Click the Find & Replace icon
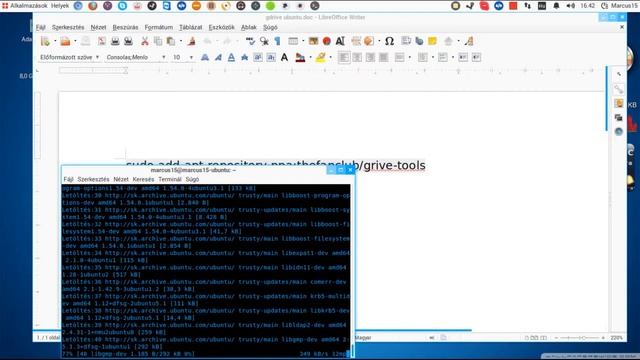The image size is (640, 360). click(264, 41)
